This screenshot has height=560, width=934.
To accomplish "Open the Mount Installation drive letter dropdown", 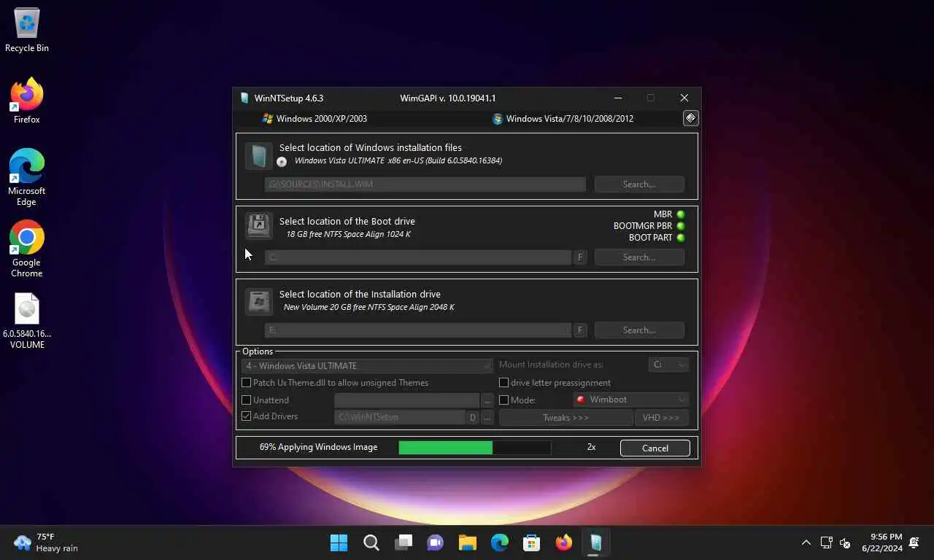I will click(668, 365).
